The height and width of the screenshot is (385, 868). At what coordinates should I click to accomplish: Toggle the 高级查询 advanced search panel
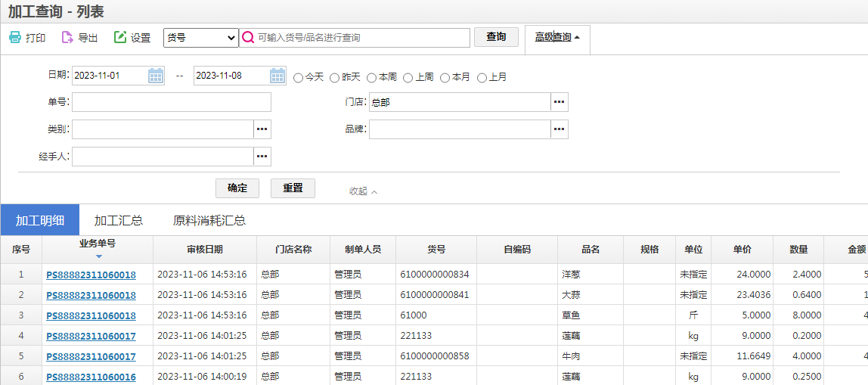(x=557, y=38)
